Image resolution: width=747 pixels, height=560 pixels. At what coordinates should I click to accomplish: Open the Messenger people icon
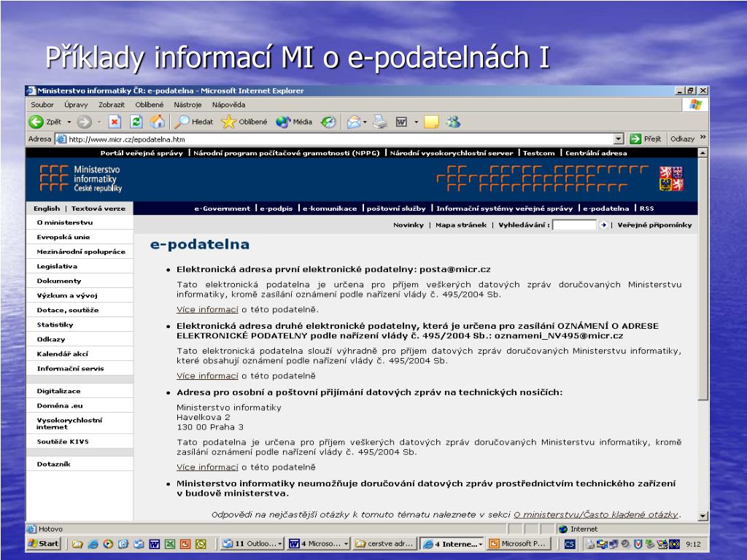click(x=453, y=122)
